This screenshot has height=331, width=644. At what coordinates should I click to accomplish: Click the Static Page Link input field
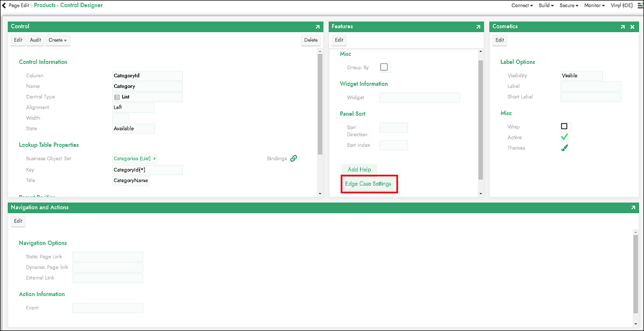pos(107,257)
